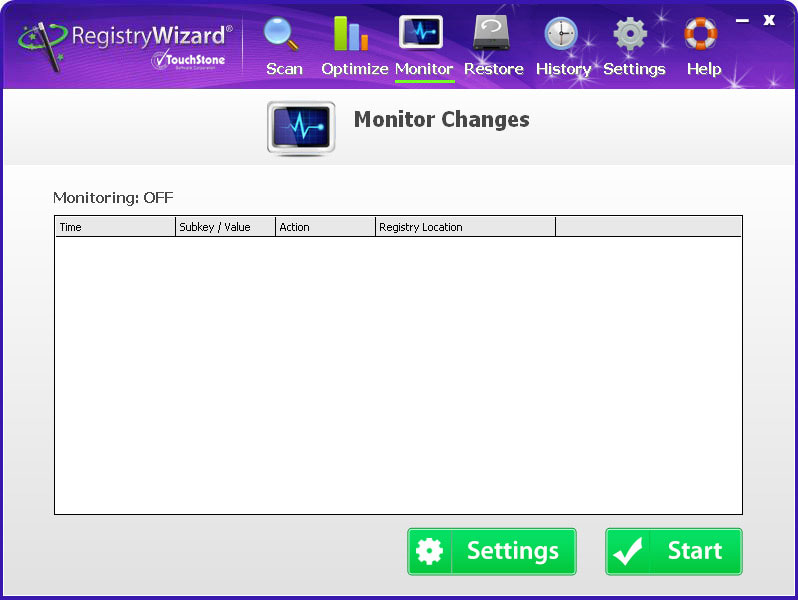Click the Subkey / Value column header
This screenshot has height=600, width=798.
click(x=225, y=227)
